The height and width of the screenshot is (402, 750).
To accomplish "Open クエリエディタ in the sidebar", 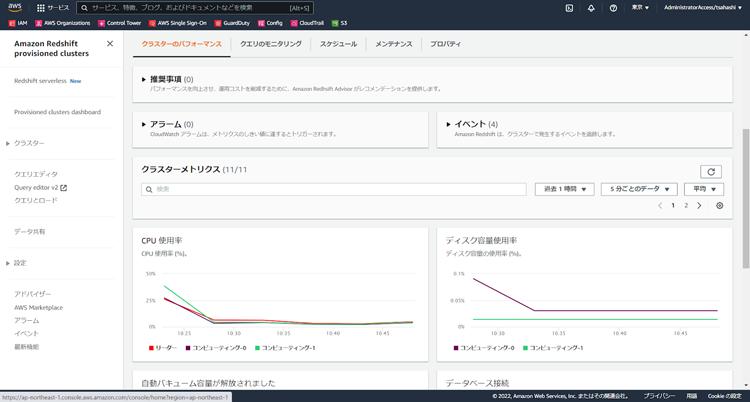I will [x=36, y=174].
